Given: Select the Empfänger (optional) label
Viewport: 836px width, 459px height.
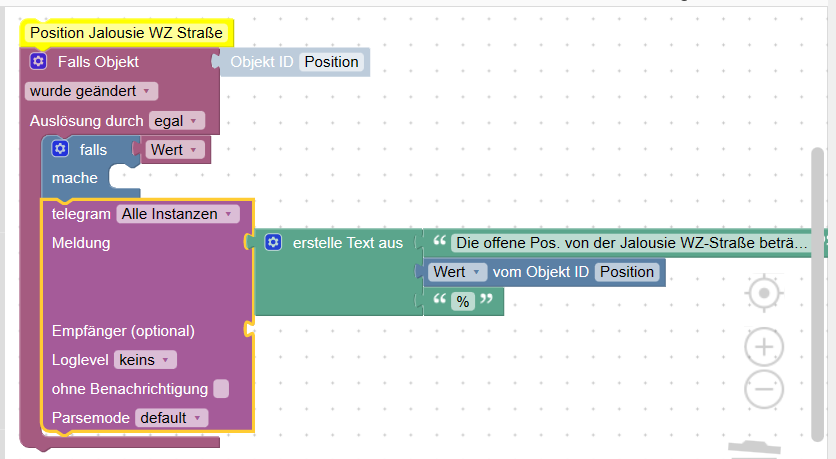Looking at the screenshot, I should 123,331.
